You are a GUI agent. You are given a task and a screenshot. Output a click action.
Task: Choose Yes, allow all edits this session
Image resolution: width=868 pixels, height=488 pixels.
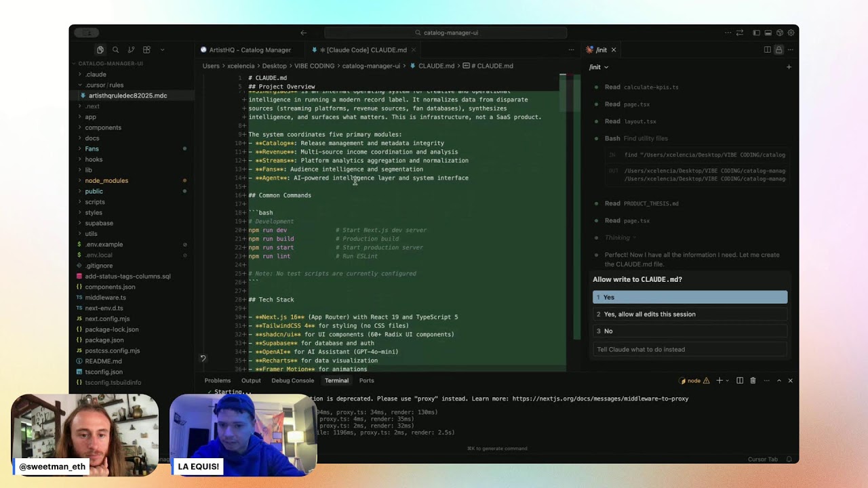[690, 314]
